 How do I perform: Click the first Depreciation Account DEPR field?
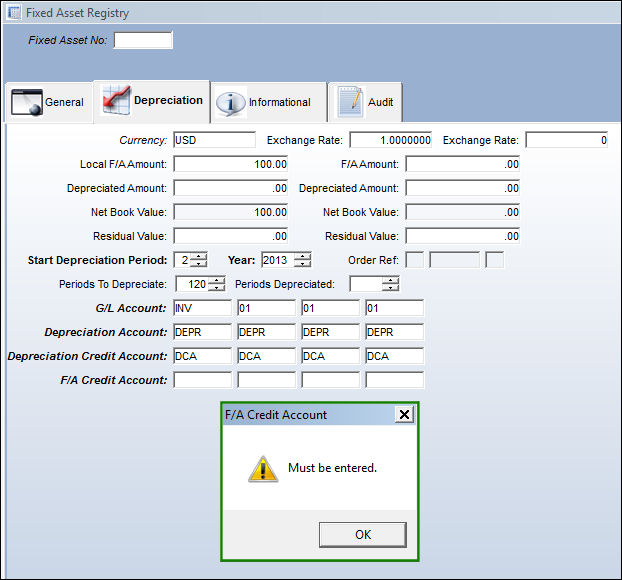pos(202,332)
